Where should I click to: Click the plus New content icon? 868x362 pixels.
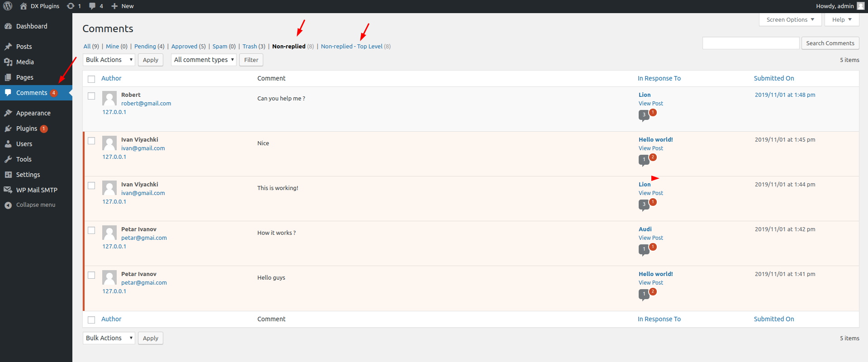point(114,6)
